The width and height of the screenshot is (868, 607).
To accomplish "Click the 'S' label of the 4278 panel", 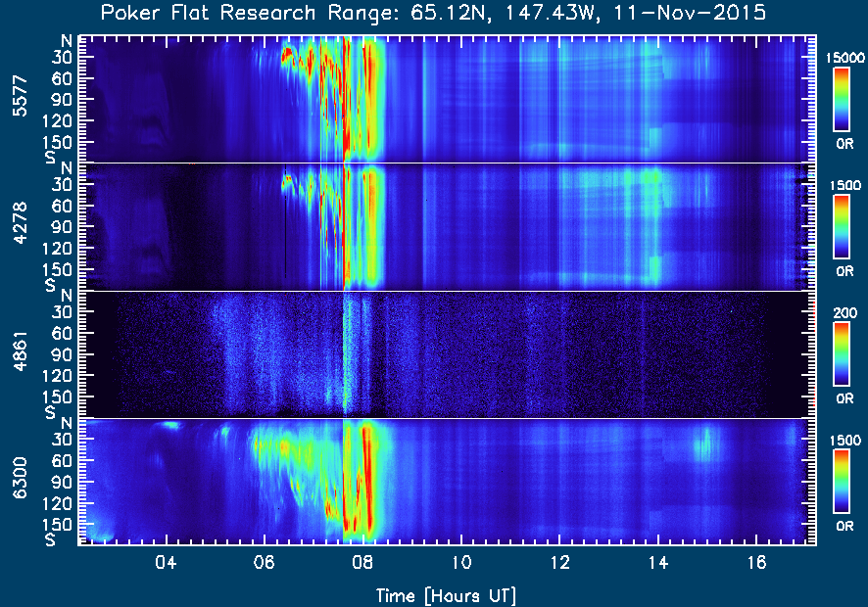I will click(51, 285).
